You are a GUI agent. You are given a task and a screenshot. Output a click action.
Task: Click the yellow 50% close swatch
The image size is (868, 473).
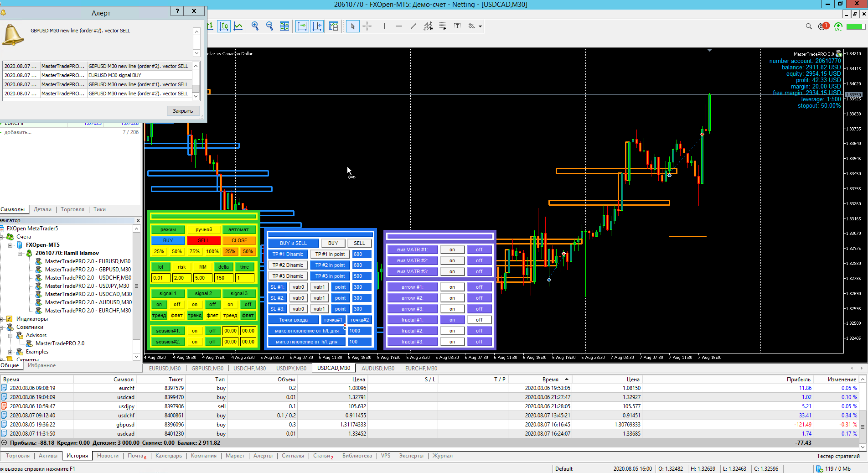[x=177, y=251]
